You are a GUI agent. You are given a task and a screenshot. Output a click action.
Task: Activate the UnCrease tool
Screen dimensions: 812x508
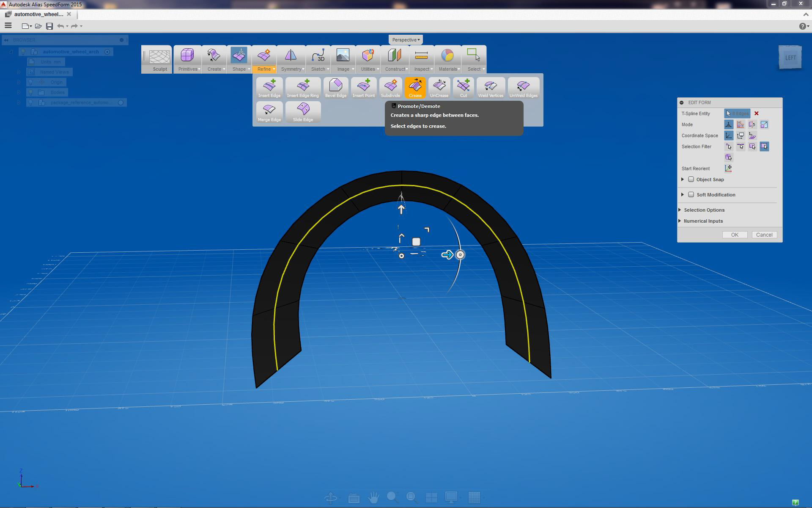[x=439, y=88]
